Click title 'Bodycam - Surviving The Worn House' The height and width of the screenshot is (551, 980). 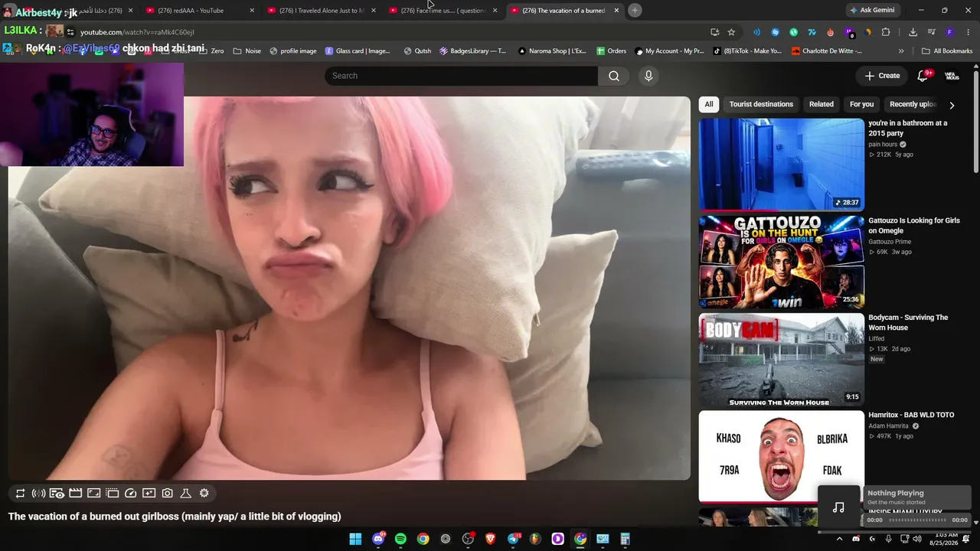pyautogui.click(x=908, y=322)
